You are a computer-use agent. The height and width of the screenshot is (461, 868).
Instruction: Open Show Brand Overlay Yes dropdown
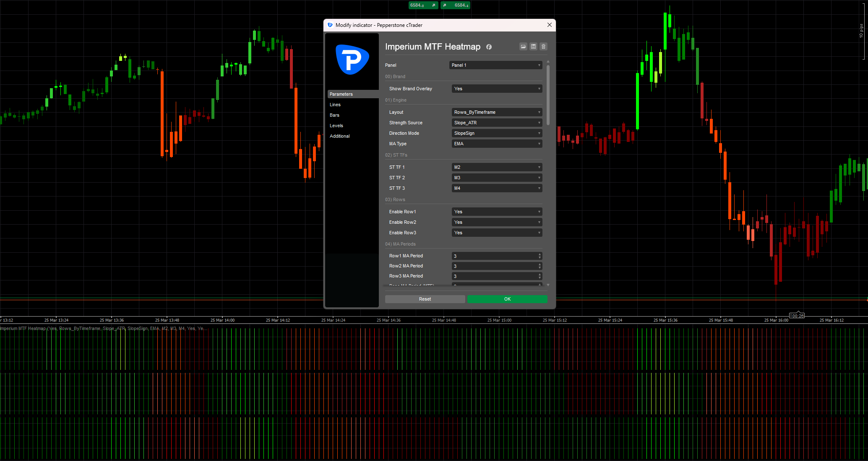click(x=497, y=89)
